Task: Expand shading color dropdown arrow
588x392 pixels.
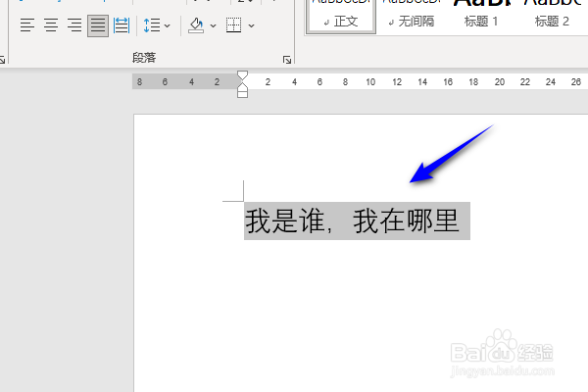Action: pos(213,25)
